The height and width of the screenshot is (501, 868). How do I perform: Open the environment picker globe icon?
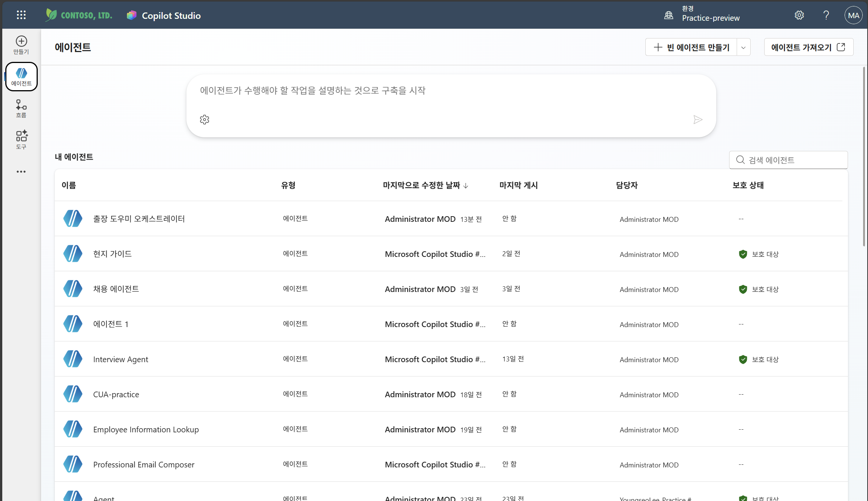669,15
